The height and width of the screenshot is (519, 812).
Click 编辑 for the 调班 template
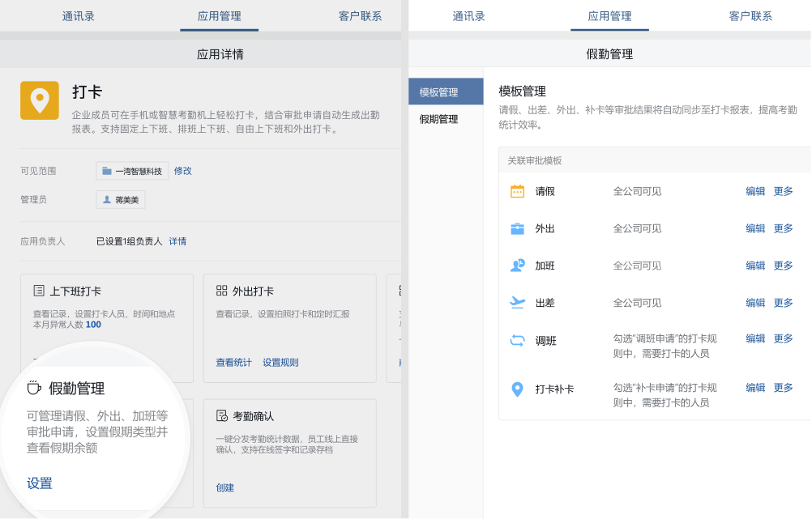(x=755, y=338)
